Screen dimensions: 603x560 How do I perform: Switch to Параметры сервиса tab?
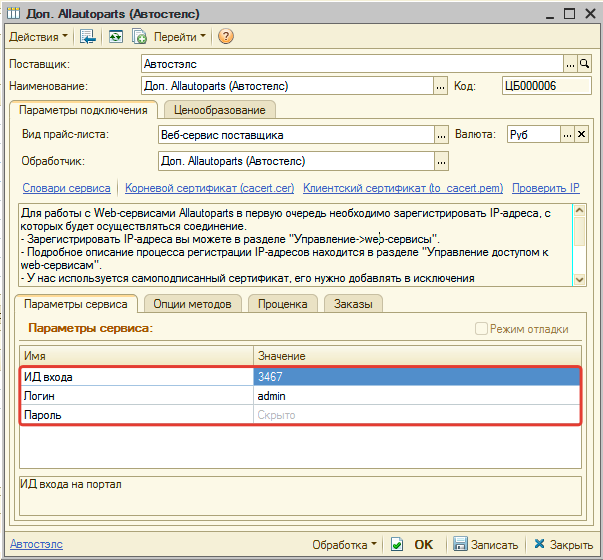coord(76,304)
